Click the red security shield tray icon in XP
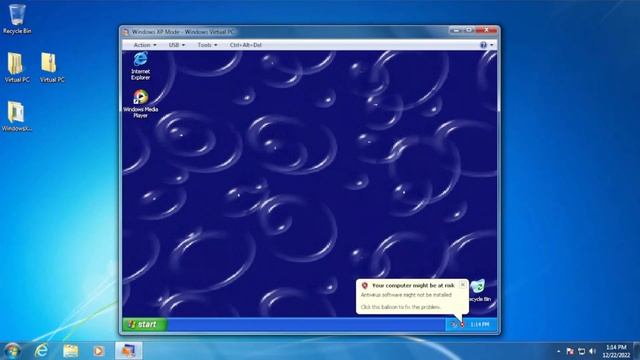This screenshot has width=640, height=360. click(x=462, y=324)
